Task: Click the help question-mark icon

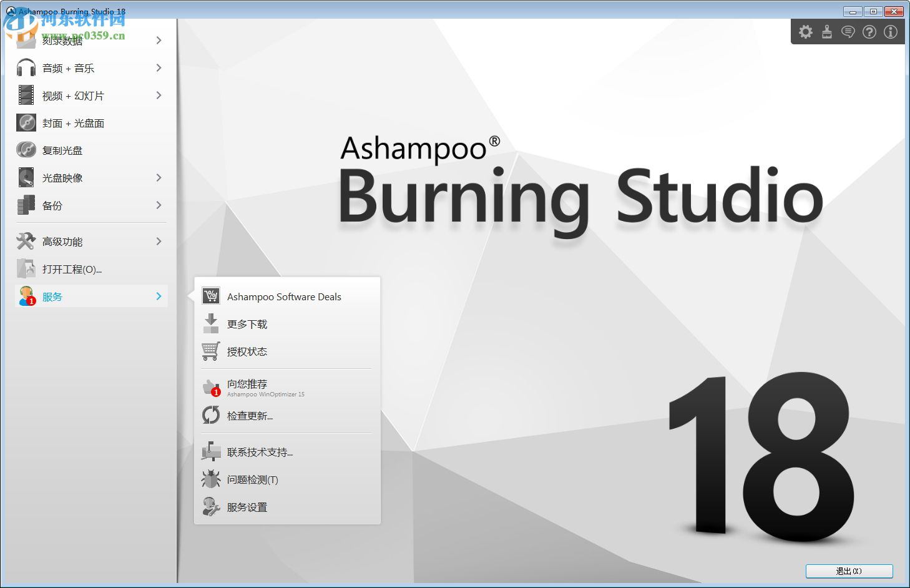Action: point(869,31)
